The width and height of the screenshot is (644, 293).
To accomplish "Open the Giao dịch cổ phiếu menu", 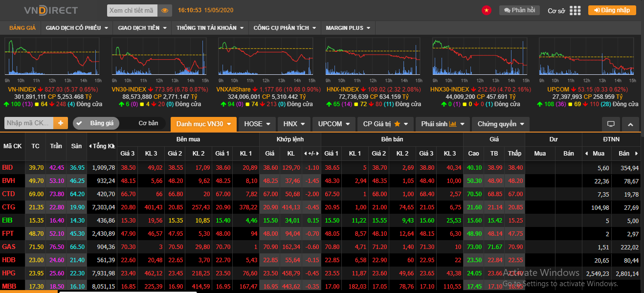I will coord(76,28).
